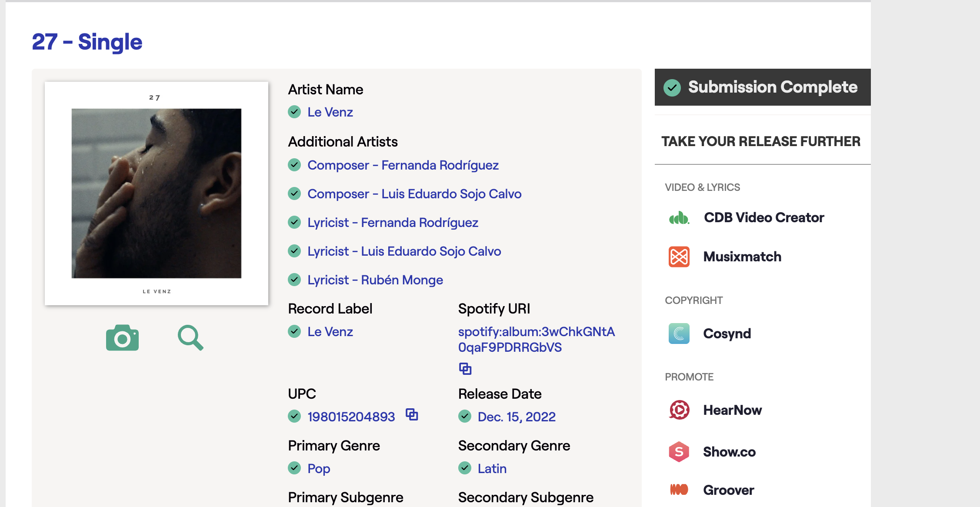Select Composer - Luis Eduardo Sojo Calvo
Screen dimensions: 980x507
click(x=414, y=194)
